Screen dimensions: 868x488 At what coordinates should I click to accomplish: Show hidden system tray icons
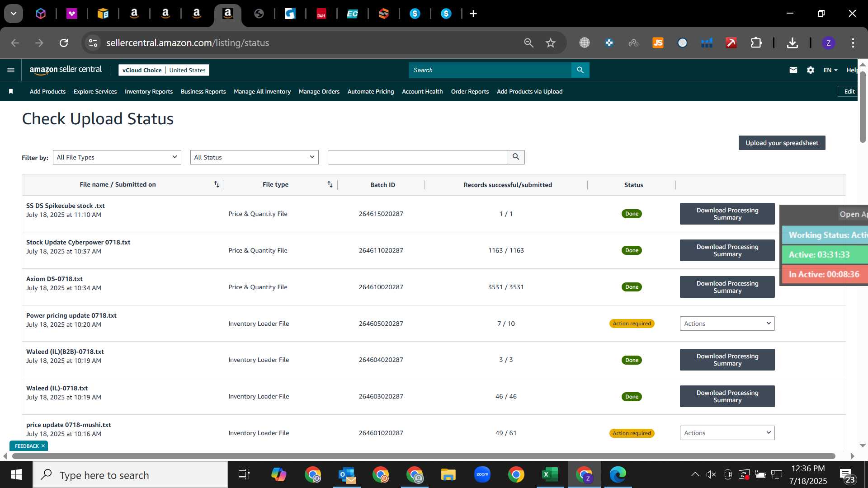point(695,474)
